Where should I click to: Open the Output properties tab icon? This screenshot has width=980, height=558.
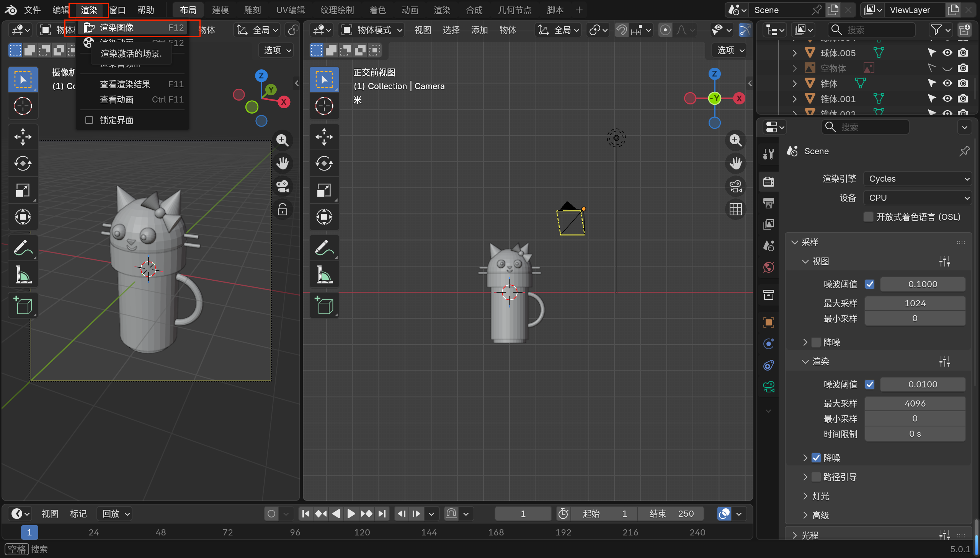(768, 203)
